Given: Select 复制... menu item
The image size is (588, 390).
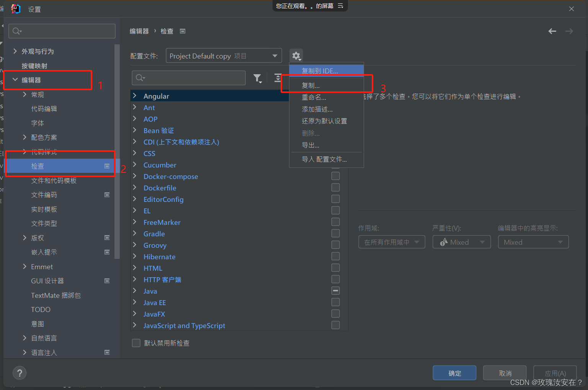Looking at the screenshot, I should [326, 85].
